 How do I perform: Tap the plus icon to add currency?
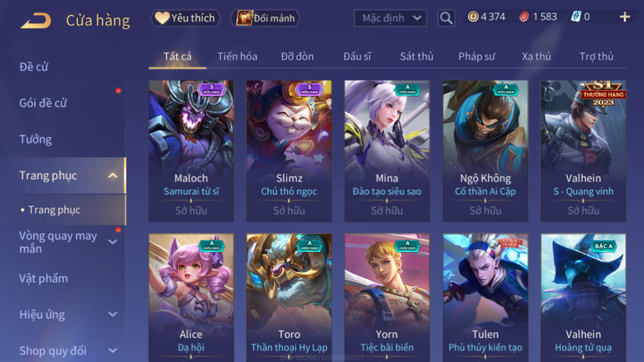[x=625, y=17]
